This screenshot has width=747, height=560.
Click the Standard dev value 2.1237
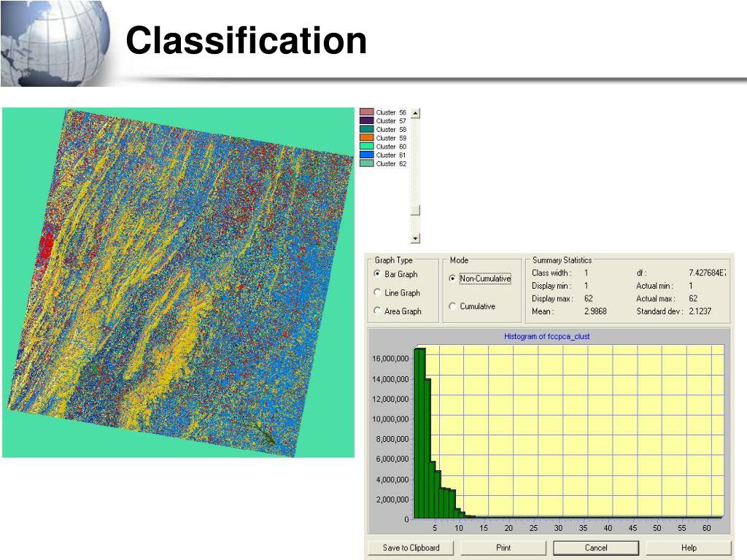pos(700,311)
